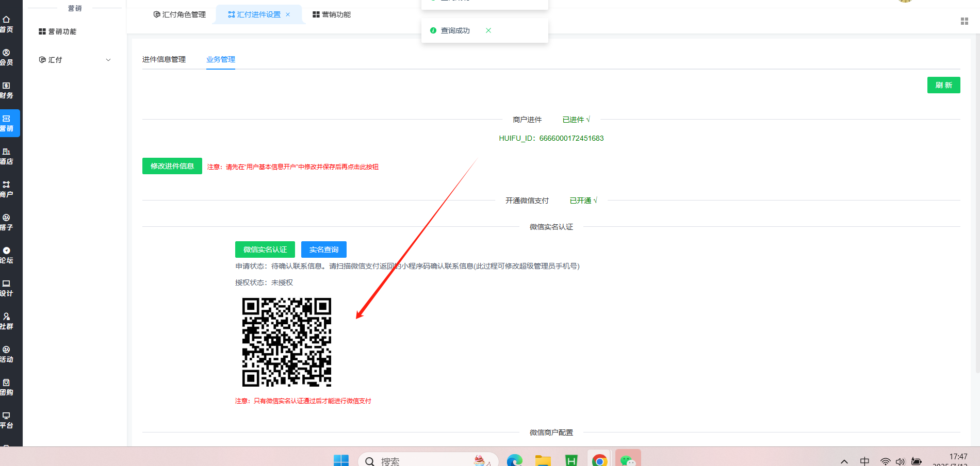Select the 设计 design sidebar icon
Screen dimensions: 980x466
point(7,288)
